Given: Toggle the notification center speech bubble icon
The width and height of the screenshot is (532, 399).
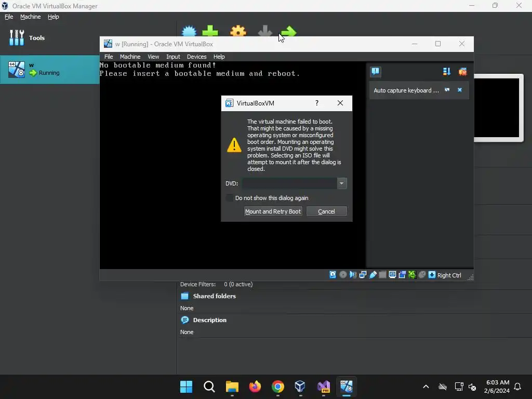Looking at the screenshot, I should click(x=376, y=71).
